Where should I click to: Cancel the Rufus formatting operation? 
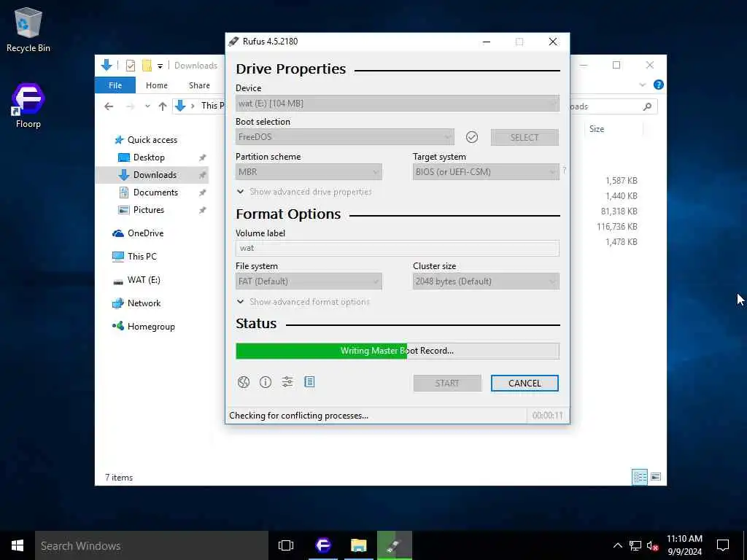(x=525, y=384)
